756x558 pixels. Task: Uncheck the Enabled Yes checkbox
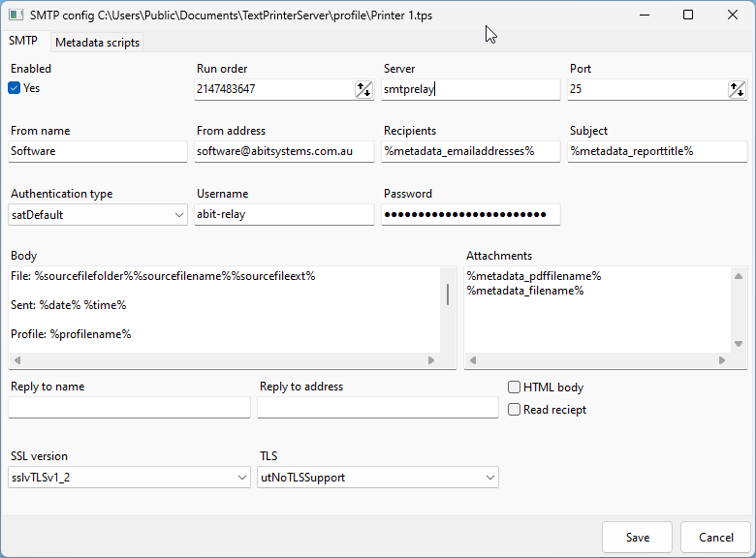click(14, 88)
